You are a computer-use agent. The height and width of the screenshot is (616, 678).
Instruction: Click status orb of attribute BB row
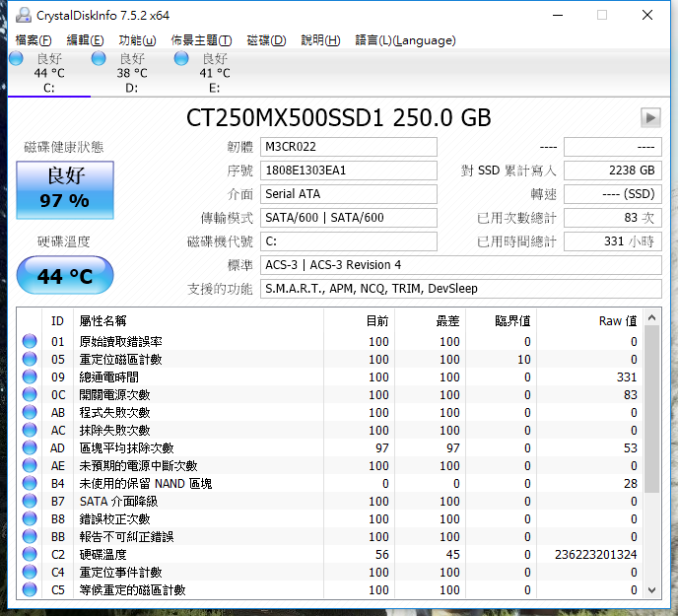30,536
